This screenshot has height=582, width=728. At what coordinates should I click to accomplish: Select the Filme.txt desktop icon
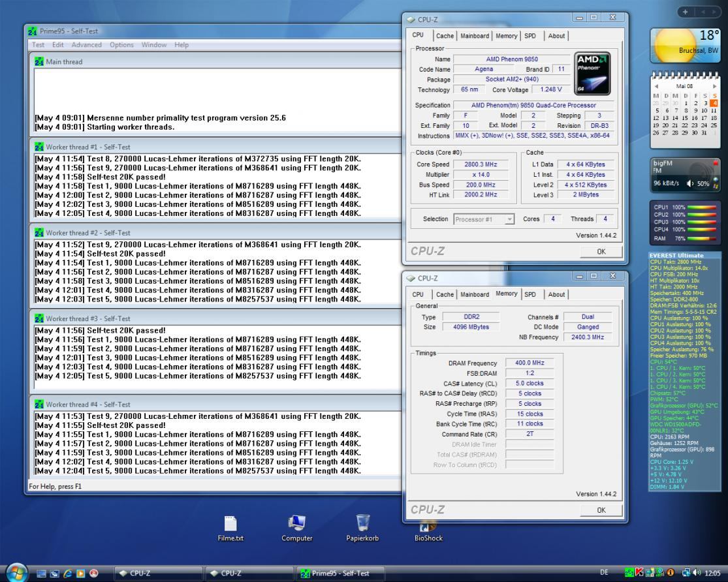230,528
